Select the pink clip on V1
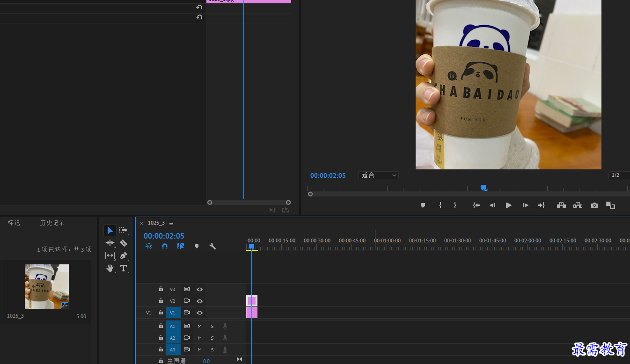 pos(252,313)
